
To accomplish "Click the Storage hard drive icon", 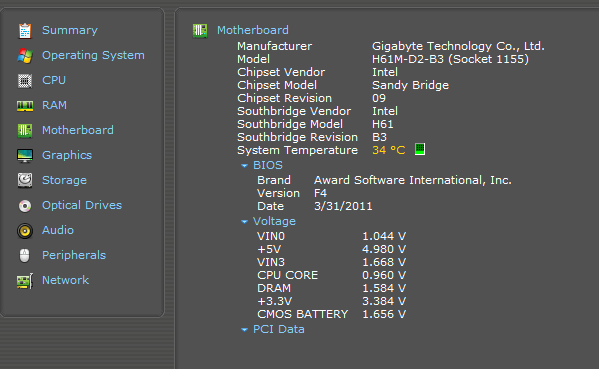I will (x=25, y=180).
